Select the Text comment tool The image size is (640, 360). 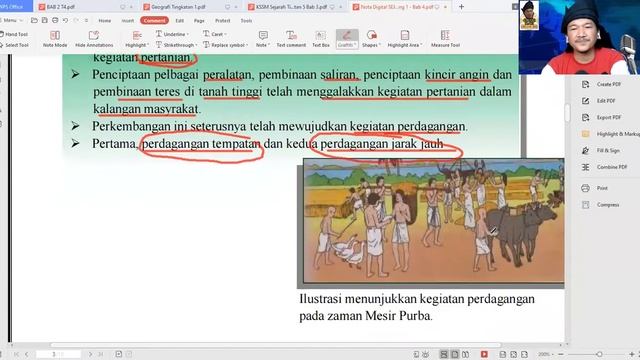(291, 39)
